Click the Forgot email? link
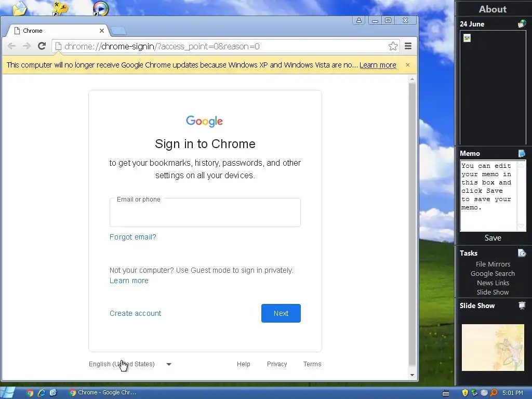The image size is (532, 399). pyautogui.click(x=132, y=237)
